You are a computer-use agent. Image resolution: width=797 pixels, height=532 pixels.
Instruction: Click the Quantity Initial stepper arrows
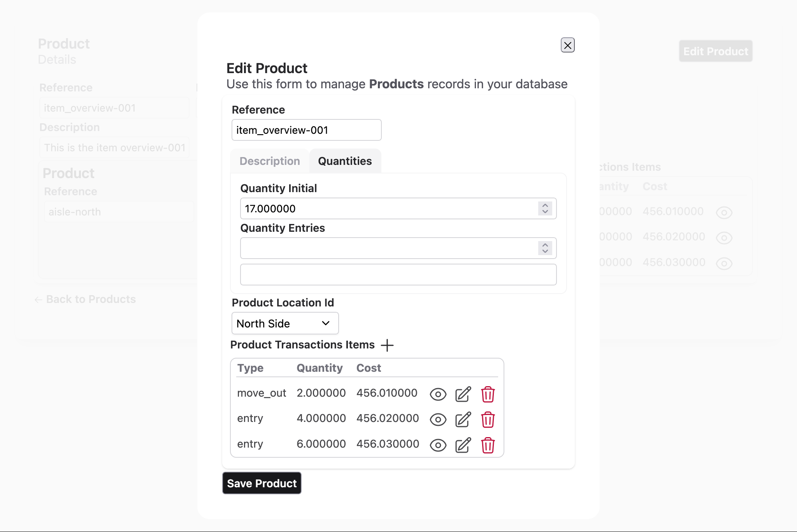pos(545,208)
